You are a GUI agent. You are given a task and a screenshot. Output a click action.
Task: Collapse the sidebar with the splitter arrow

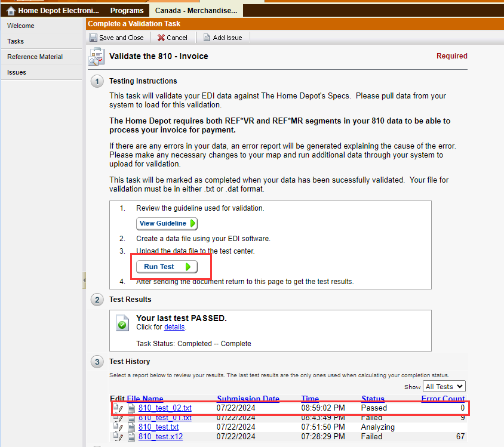[84, 280]
